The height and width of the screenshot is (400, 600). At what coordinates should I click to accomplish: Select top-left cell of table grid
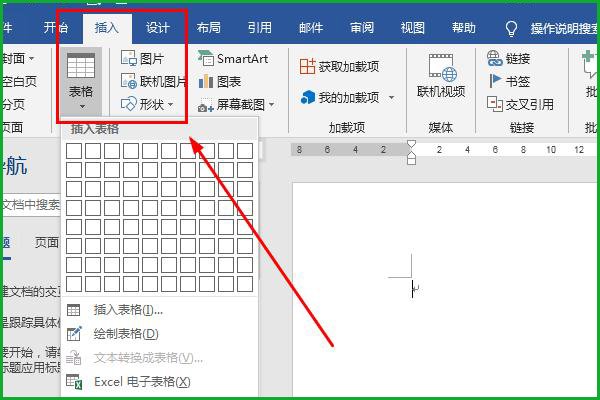point(74,151)
